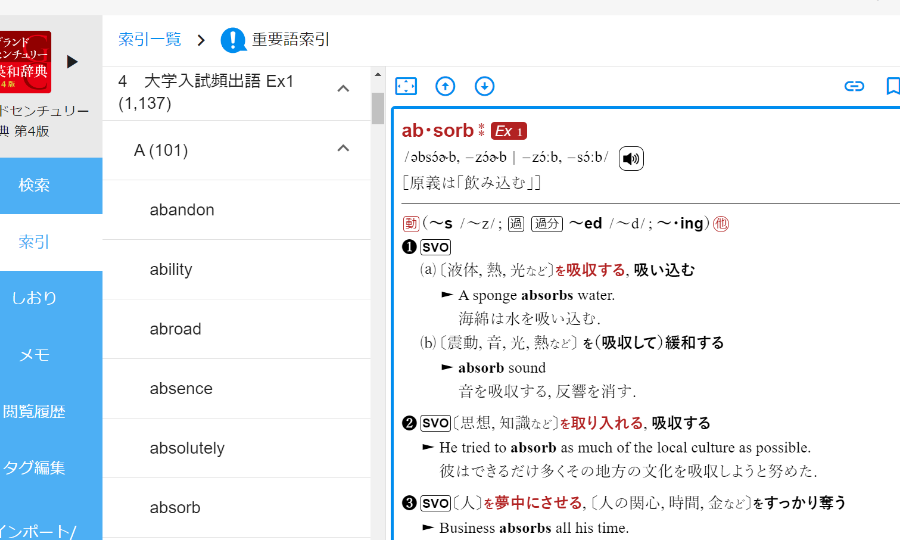Open the 索引一覧 breadcrumb link
The image size is (900, 540).
click(x=150, y=39)
